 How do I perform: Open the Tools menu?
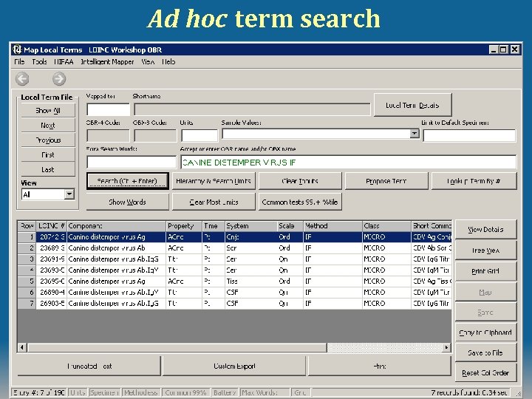point(39,62)
